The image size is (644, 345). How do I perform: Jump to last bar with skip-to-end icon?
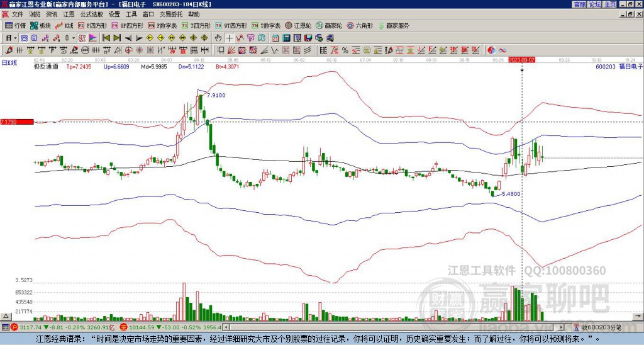tap(117, 38)
